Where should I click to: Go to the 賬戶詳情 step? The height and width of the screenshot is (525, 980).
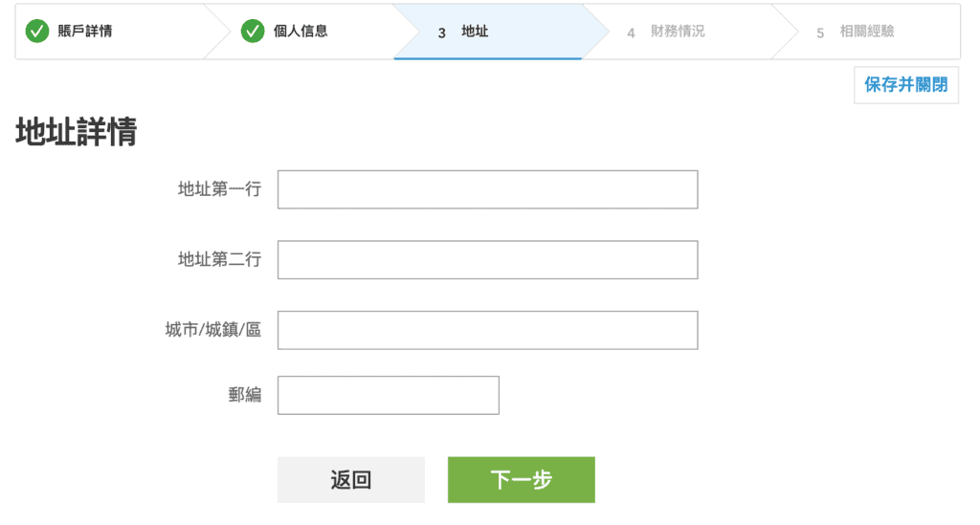(x=85, y=31)
